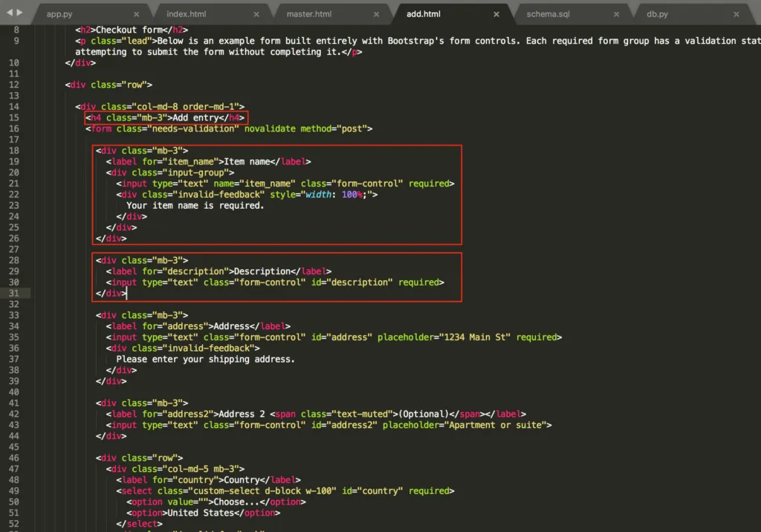Viewport: 761px width, 532px height.
Task: Open the schema.sql tab
Action: click(548, 14)
